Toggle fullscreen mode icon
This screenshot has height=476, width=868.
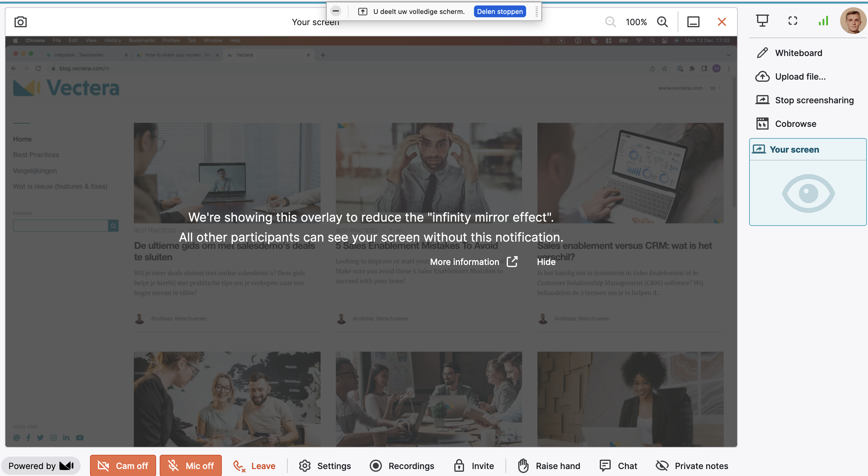(x=793, y=21)
